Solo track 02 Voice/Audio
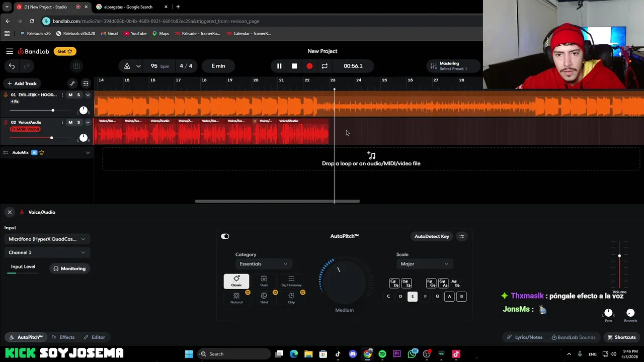Image resolution: width=644 pixels, height=362 pixels. pyautogui.click(x=78, y=122)
